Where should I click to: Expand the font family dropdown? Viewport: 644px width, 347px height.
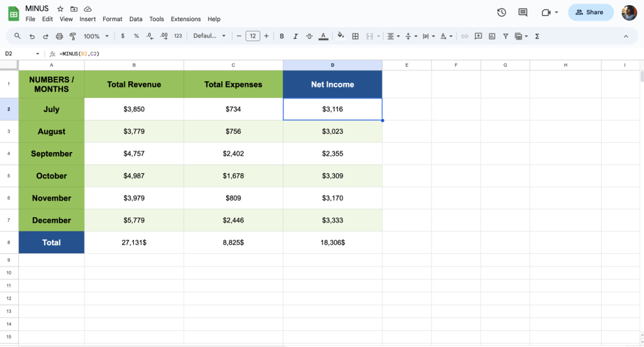[x=209, y=37]
